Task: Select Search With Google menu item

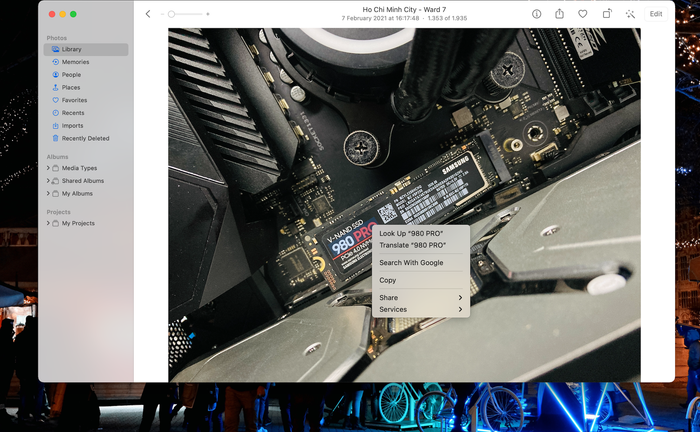Action: coord(411,263)
